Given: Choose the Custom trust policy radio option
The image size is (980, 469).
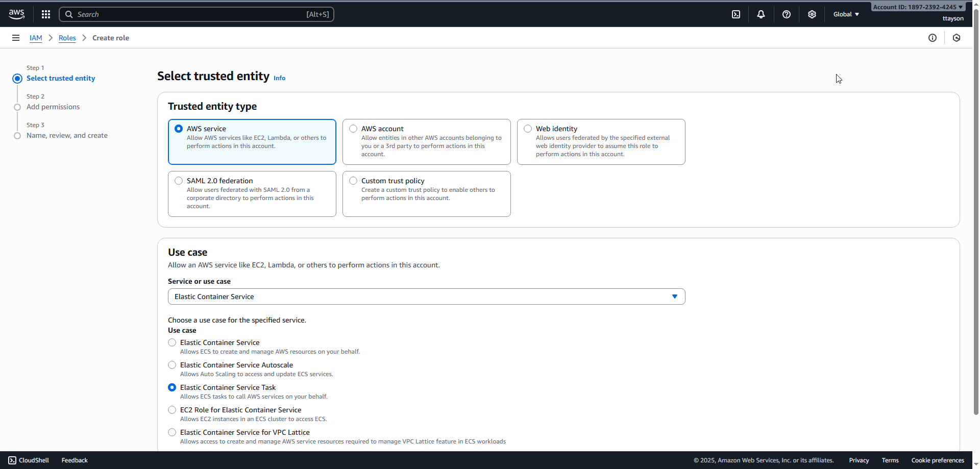Looking at the screenshot, I should pos(353,181).
